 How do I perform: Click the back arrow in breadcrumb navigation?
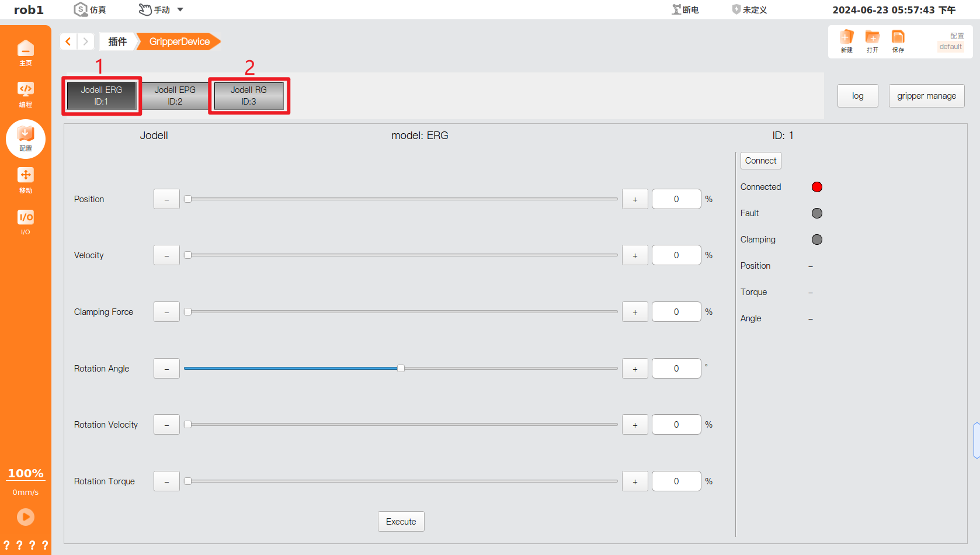coord(68,41)
